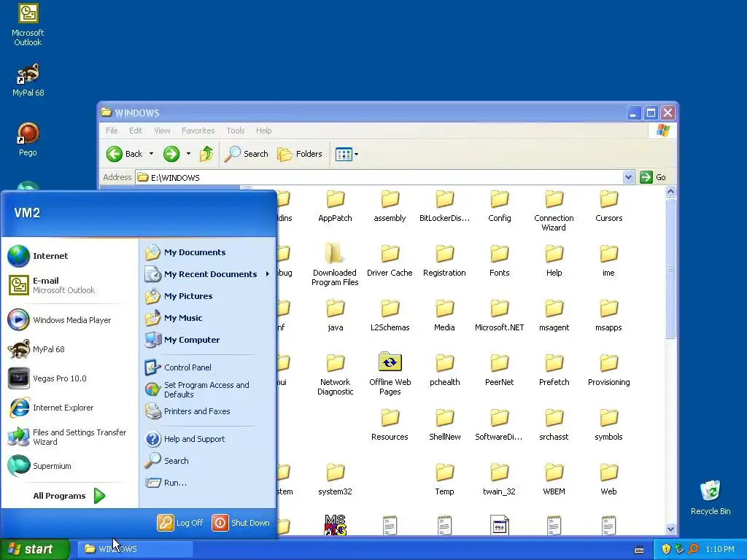Screen dimensions: 747x560
Task: Open MyPal 68 in Start menu
Action: click(36, 349)
